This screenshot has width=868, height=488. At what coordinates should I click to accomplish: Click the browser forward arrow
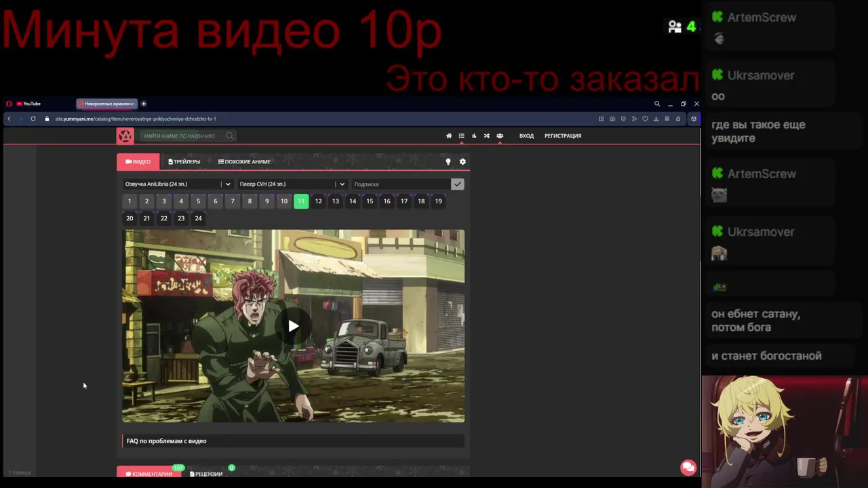20,119
